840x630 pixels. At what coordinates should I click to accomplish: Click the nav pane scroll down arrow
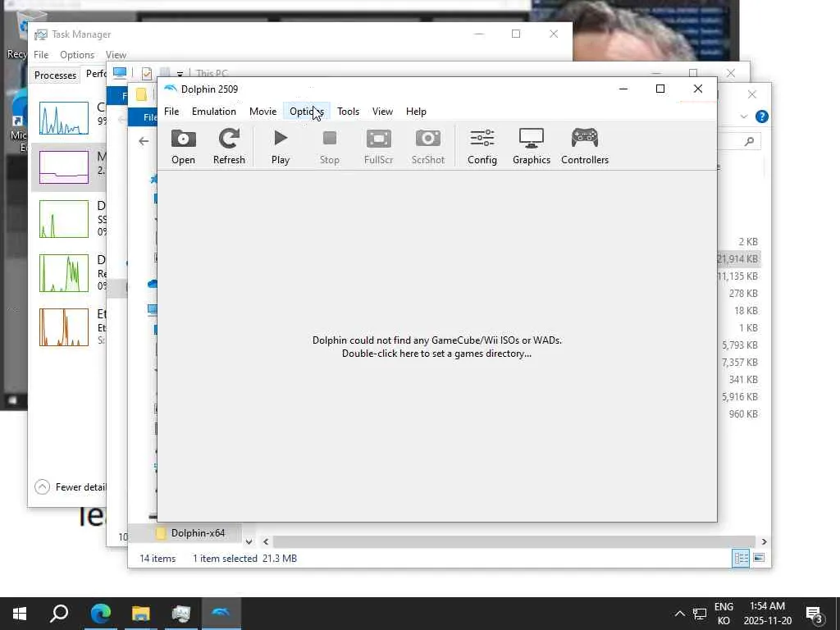coord(249,541)
